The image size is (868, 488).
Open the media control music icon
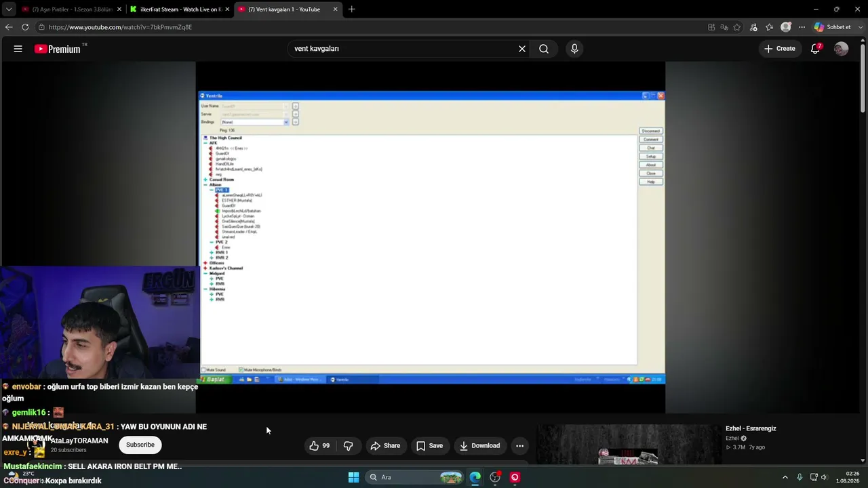click(753, 27)
